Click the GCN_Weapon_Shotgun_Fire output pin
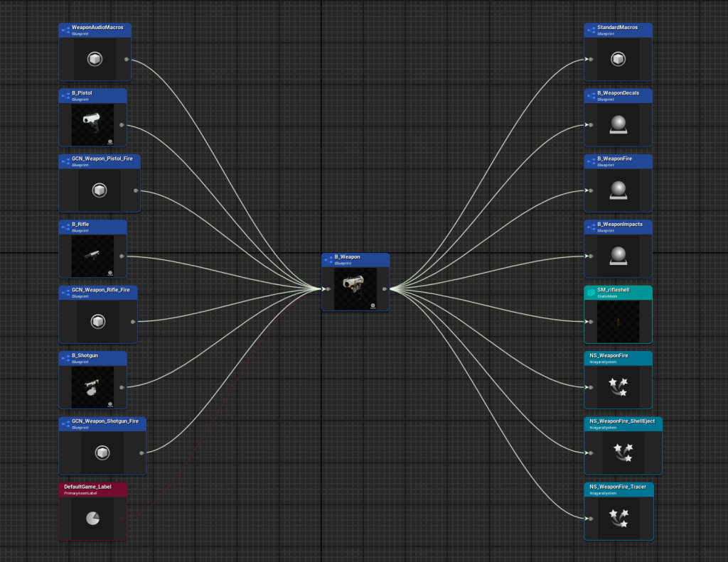The image size is (728, 562). (x=142, y=453)
